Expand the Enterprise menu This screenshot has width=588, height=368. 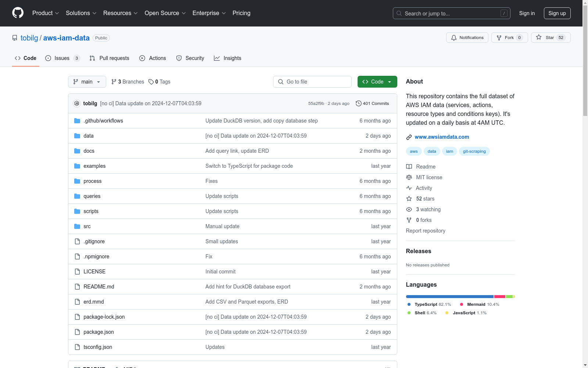click(209, 13)
